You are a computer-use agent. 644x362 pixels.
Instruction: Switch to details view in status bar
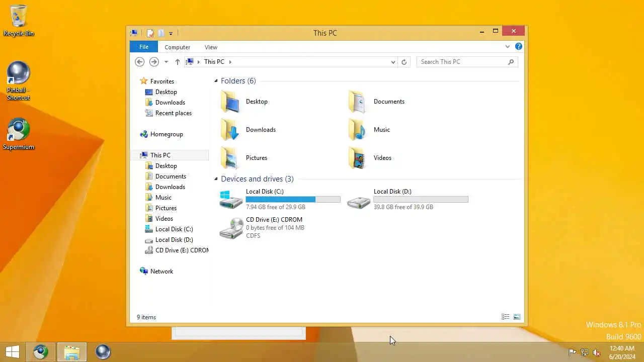505,317
